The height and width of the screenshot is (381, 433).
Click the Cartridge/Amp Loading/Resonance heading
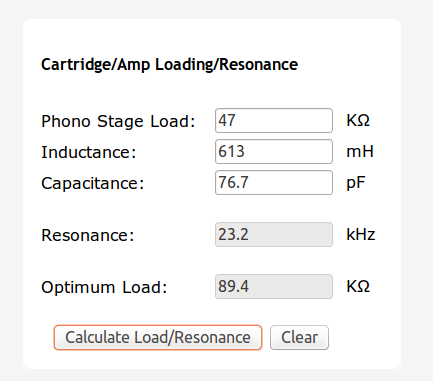169,65
